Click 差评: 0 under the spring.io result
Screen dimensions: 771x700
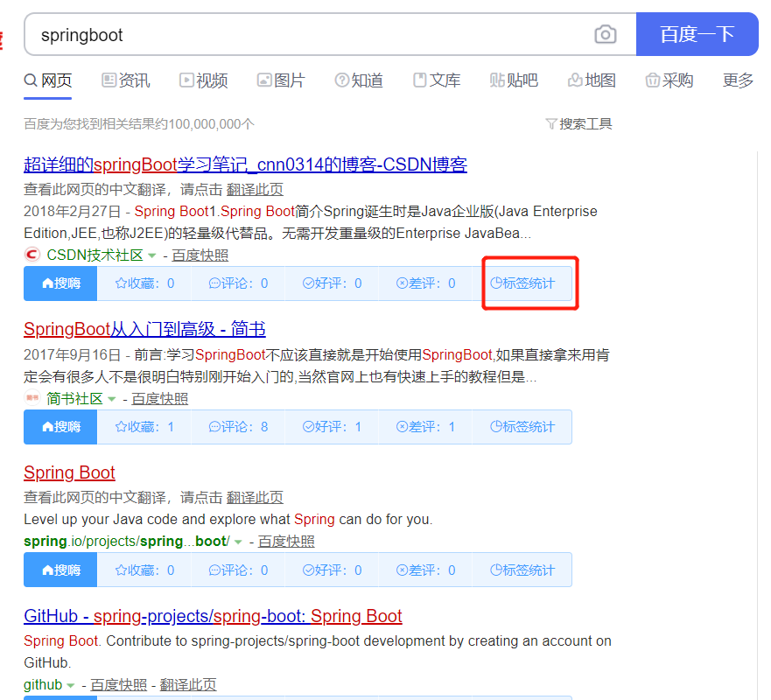click(x=425, y=570)
